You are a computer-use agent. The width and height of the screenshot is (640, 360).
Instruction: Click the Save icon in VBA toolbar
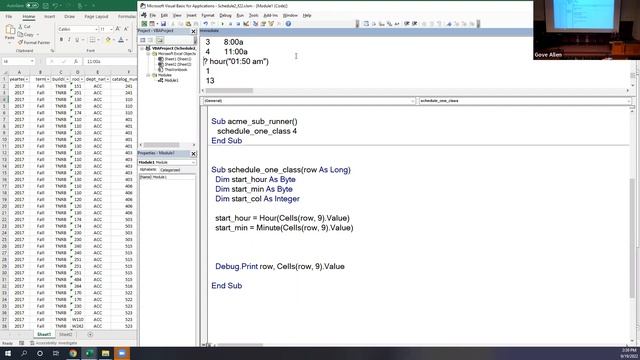(163, 24)
